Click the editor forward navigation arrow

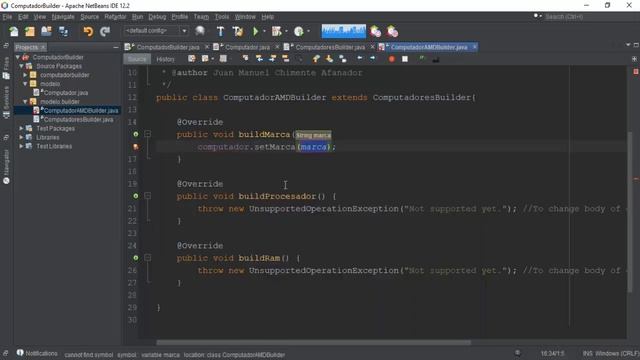373,59
